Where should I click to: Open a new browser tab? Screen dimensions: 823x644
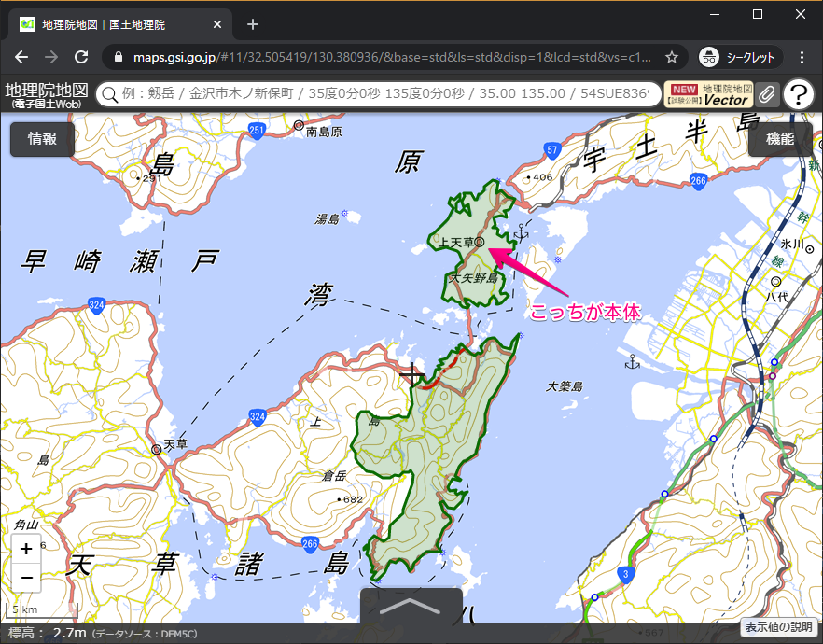point(253,24)
